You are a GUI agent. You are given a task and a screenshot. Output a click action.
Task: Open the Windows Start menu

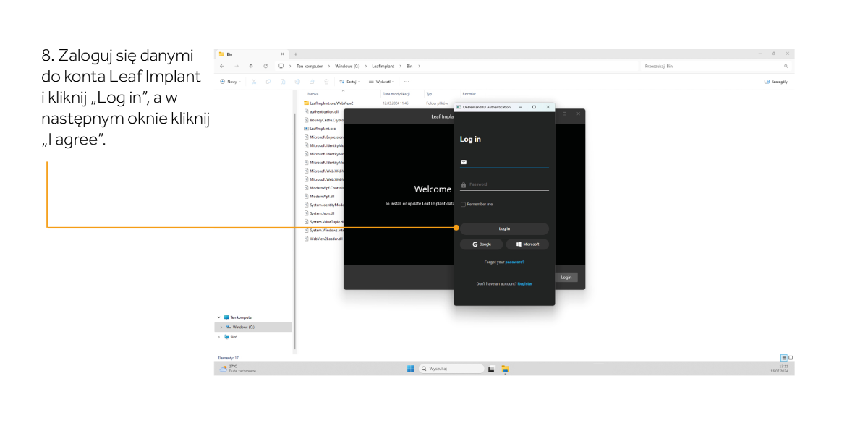tap(411, 369)
